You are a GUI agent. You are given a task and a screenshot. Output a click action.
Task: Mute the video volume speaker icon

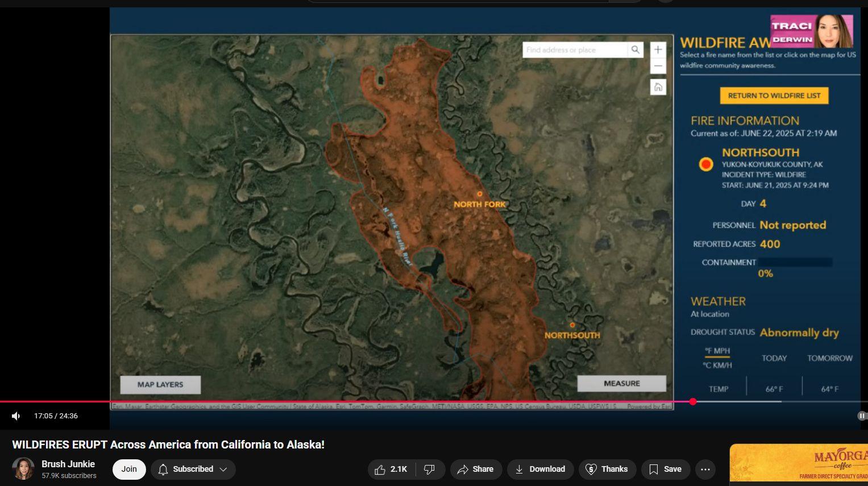[x=16, y=416]
